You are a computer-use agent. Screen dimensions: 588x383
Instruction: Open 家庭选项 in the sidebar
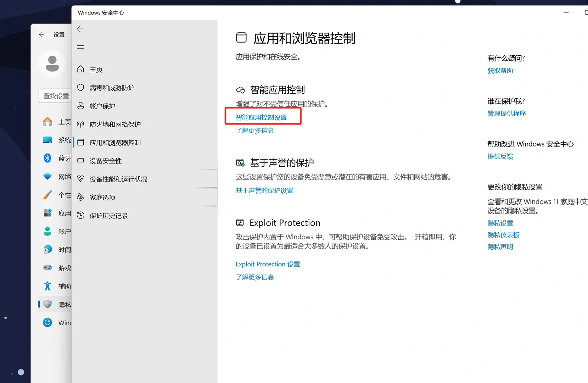[x=102, y=197]
